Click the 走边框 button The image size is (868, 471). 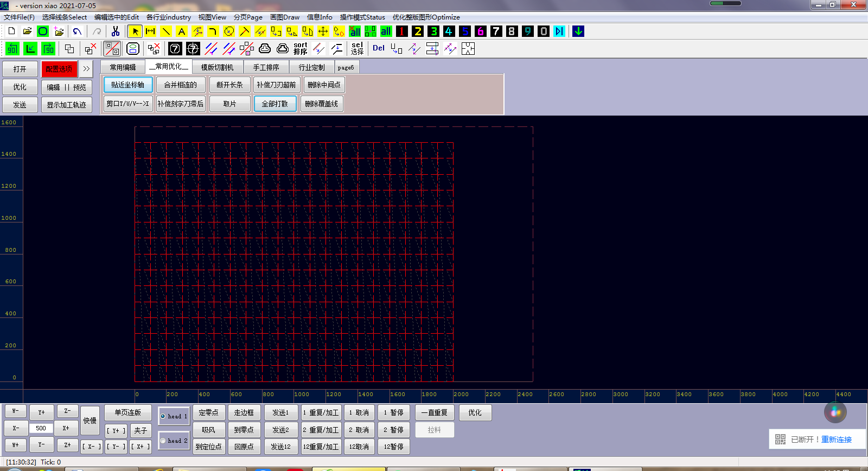(x=244, y=412)
